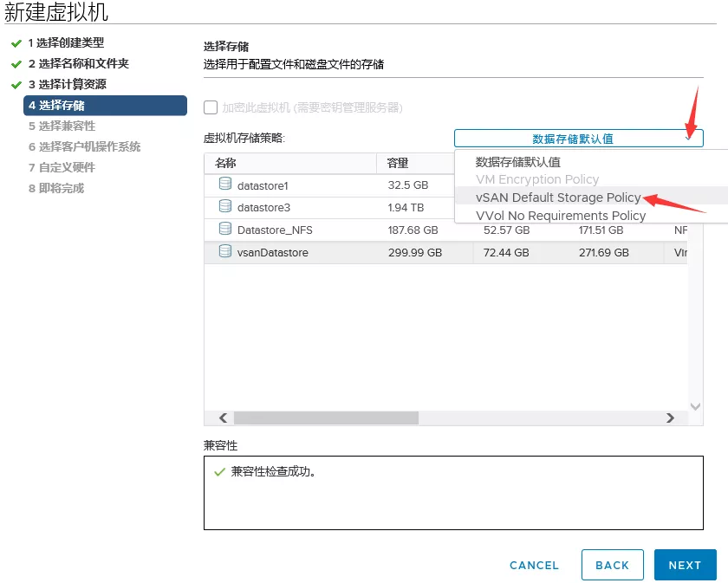Image resolution: width=728 pixels, height=583 pixels.
Task: Choose vSAN Default Storage Policy option
Action: click(558, 198)
